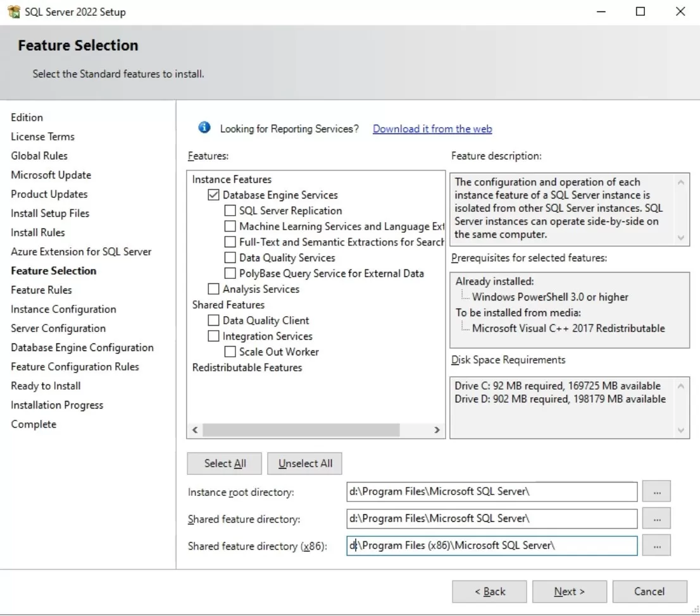Go to previous step with Back button

tap(489, 591)
